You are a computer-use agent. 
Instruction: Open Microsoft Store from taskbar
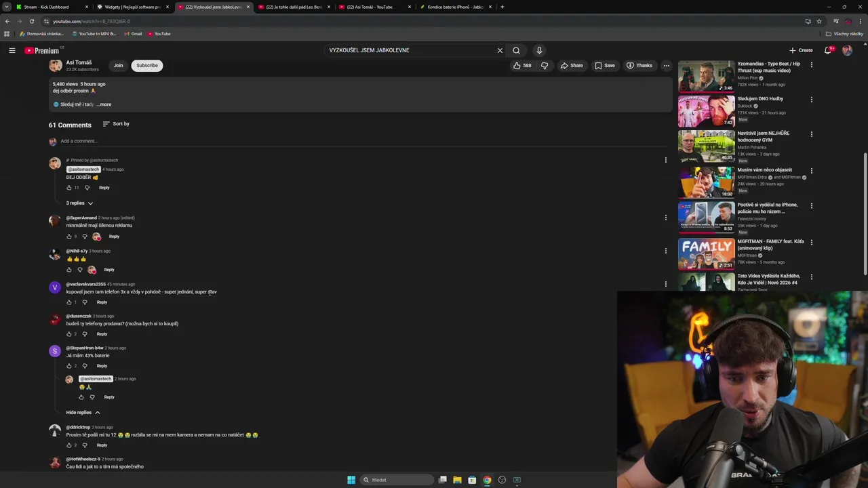472,480
